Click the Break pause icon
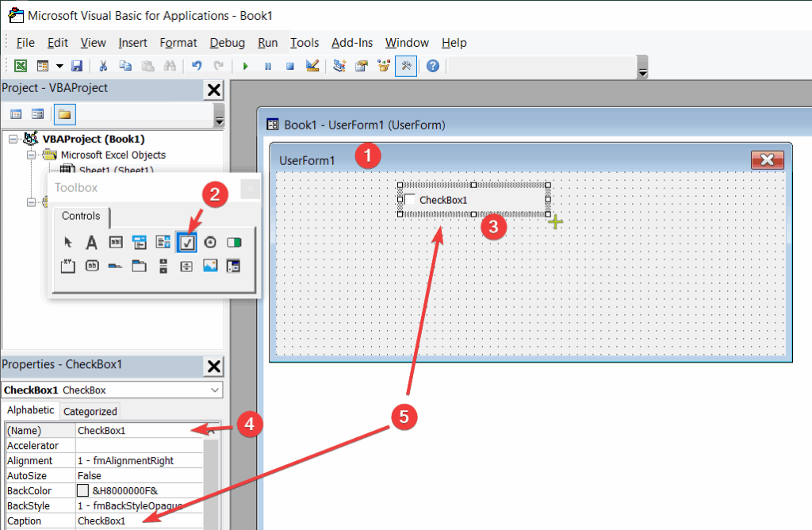812x530 pixels. (268, 66)
